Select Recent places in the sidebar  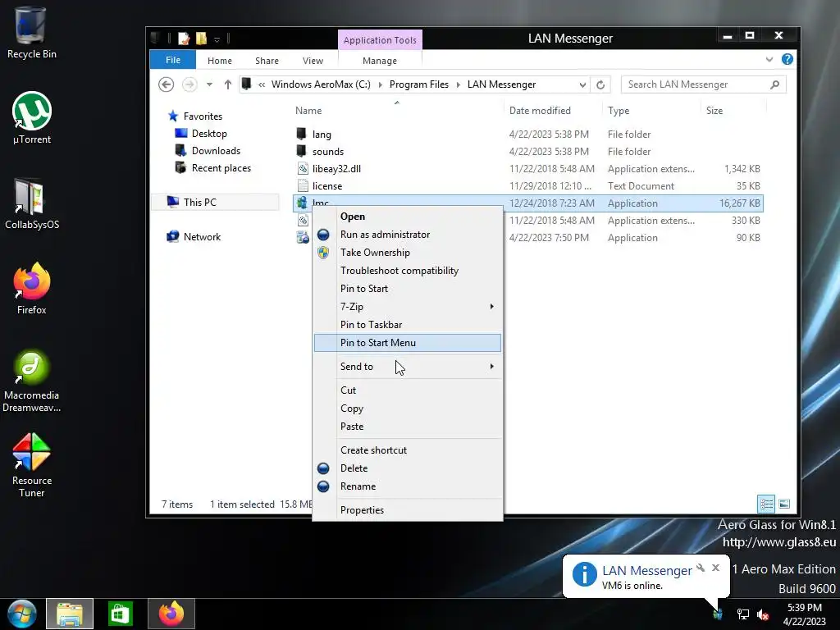point(213,167)
